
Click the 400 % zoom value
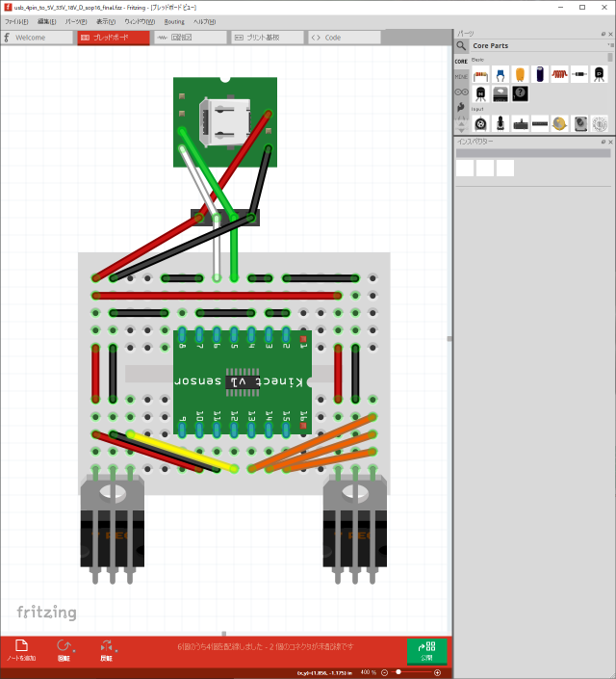[x=369, y=672]
